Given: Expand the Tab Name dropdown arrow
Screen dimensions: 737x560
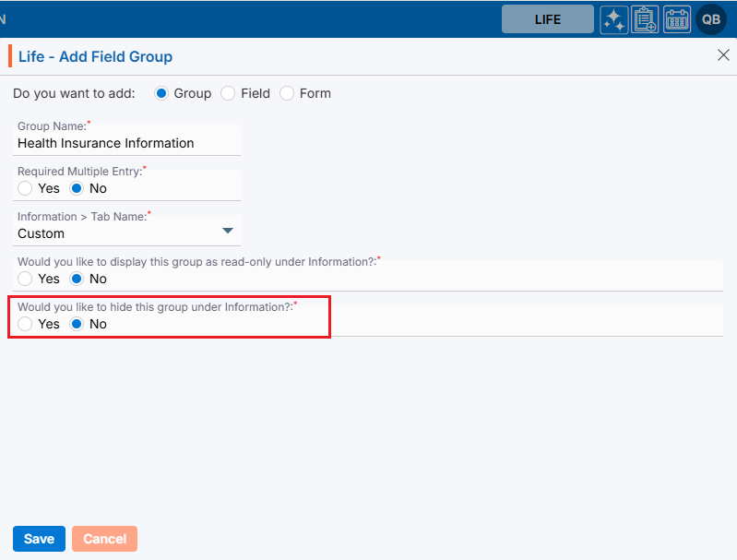Looking at the screenshot, I should (229, 232).
